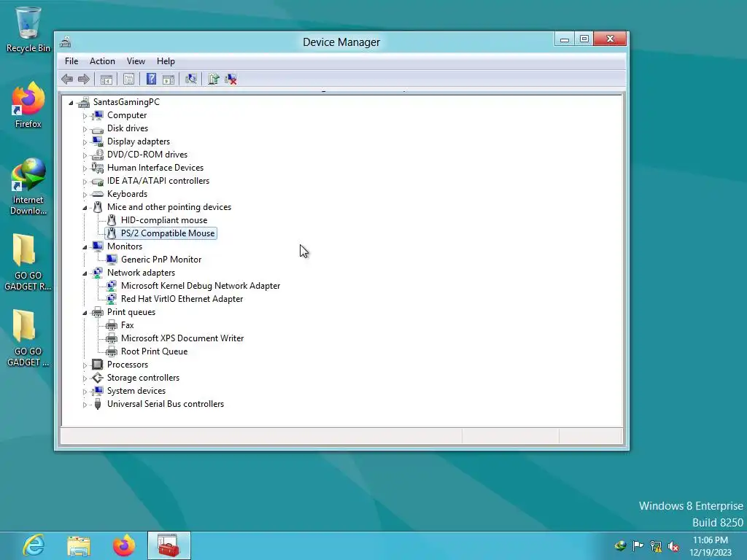Collapse the Monitors category
The width and height of the screenshot is (747, 560).
[85, 246]
